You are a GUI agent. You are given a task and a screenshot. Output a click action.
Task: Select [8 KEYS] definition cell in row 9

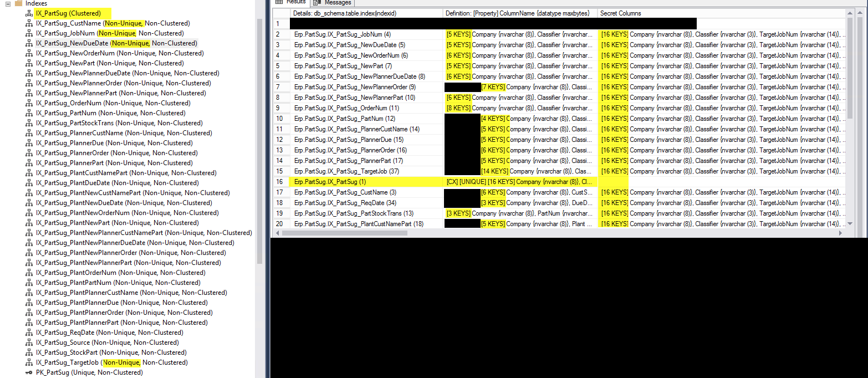tap(520, 108)
